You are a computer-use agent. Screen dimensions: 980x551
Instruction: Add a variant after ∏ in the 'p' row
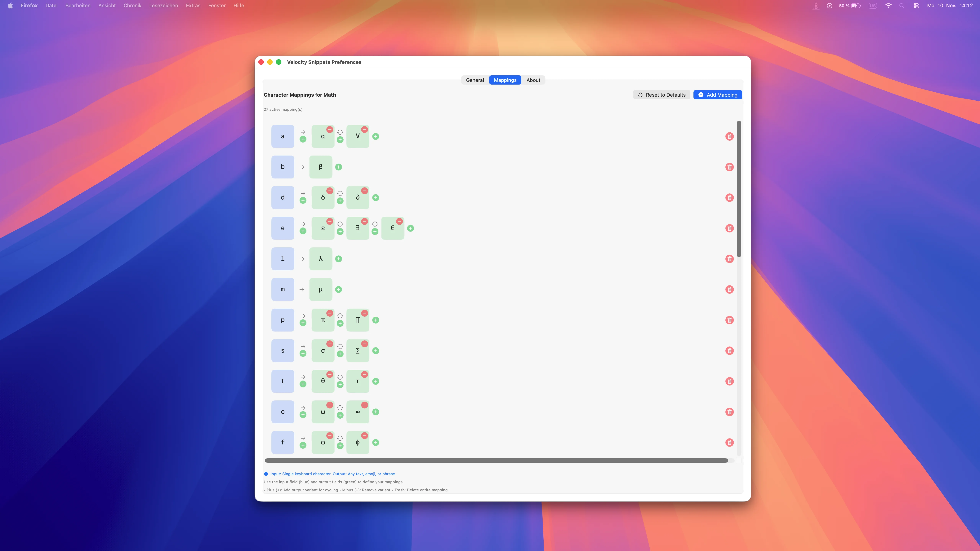(x=376, y=320)
